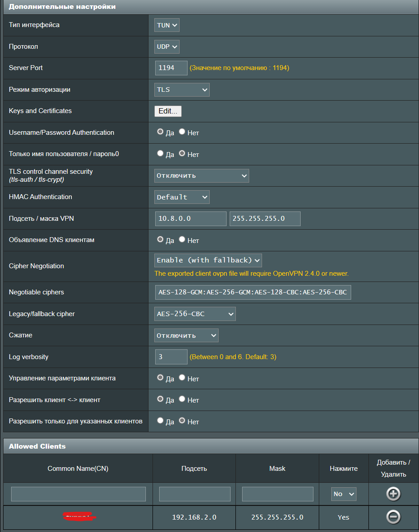419x532 pixels.
Task: Click the VPN mask field beside 10.8.0.0
Action: pos(265,219)
